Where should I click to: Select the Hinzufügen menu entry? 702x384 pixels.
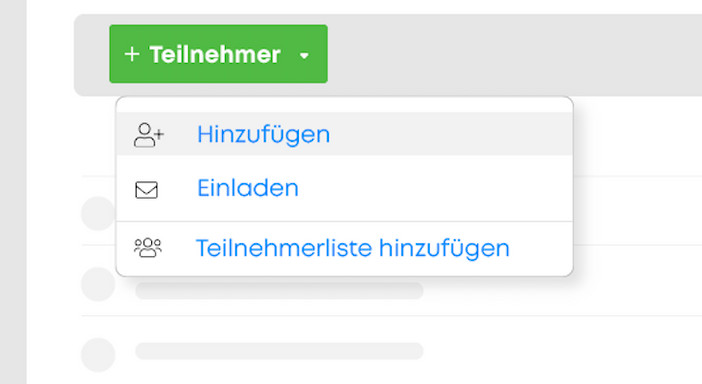344,134
